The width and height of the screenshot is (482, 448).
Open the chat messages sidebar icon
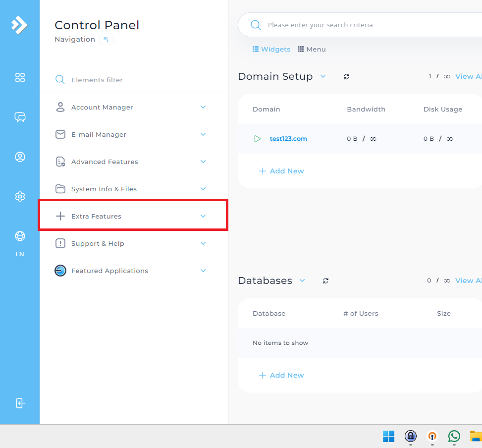(x=20, y=117)
